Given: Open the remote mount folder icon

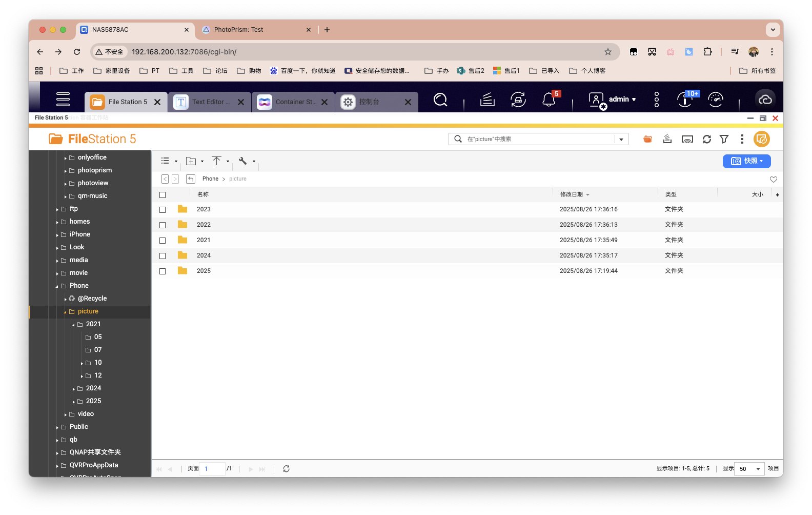Looking at the screenshot, I should [x=647, y=139].
